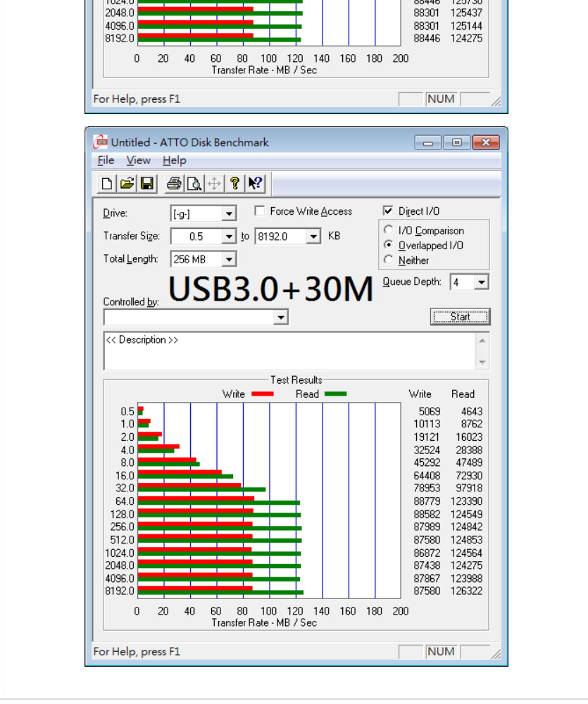
Task: Click inside the Description field
Action: tap(282, 348)
